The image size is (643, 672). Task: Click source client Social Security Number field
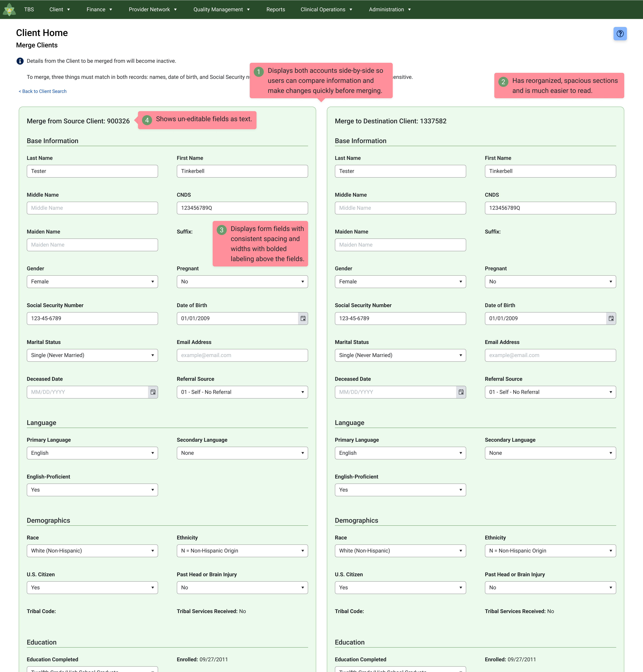tap(92, 319)
